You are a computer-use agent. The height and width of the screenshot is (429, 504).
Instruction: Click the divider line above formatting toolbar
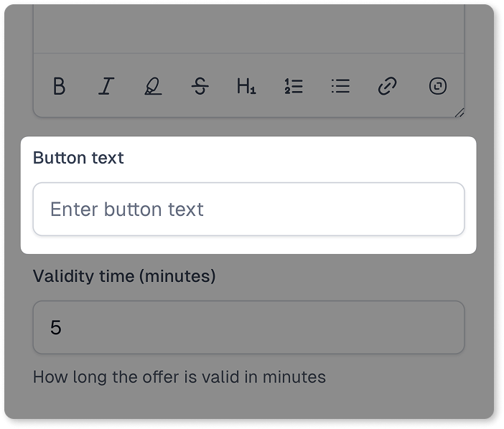[x=249, y=53]
